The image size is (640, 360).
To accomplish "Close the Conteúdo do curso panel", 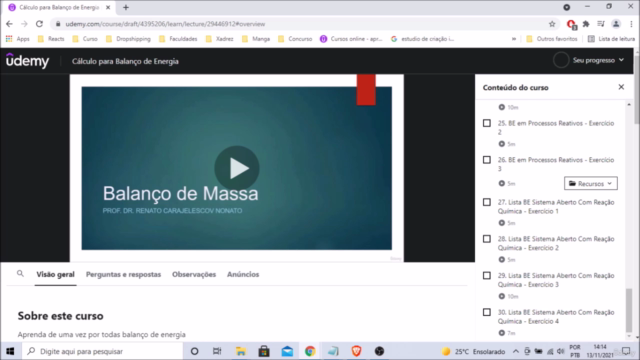I will click(621, 87).
